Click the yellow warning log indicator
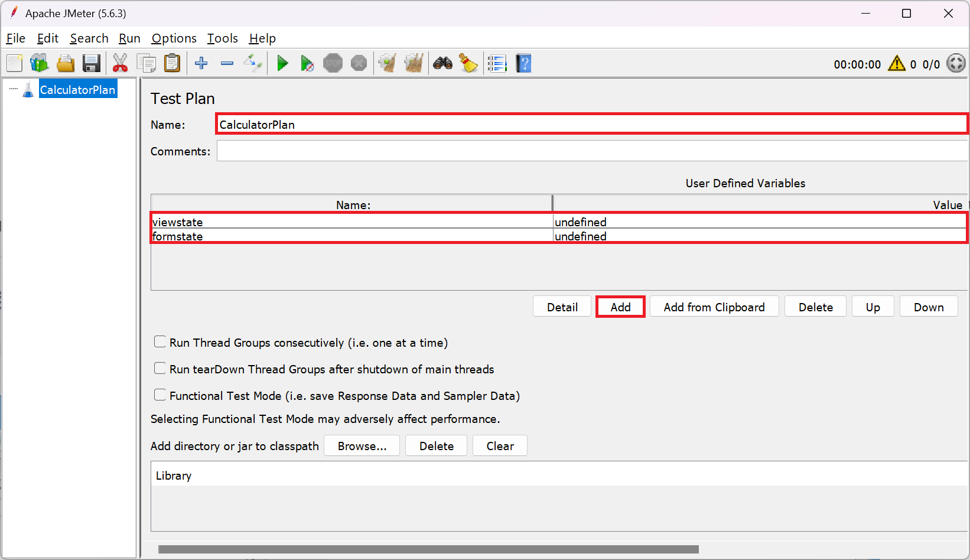970x560 pixels. (896, 64)
